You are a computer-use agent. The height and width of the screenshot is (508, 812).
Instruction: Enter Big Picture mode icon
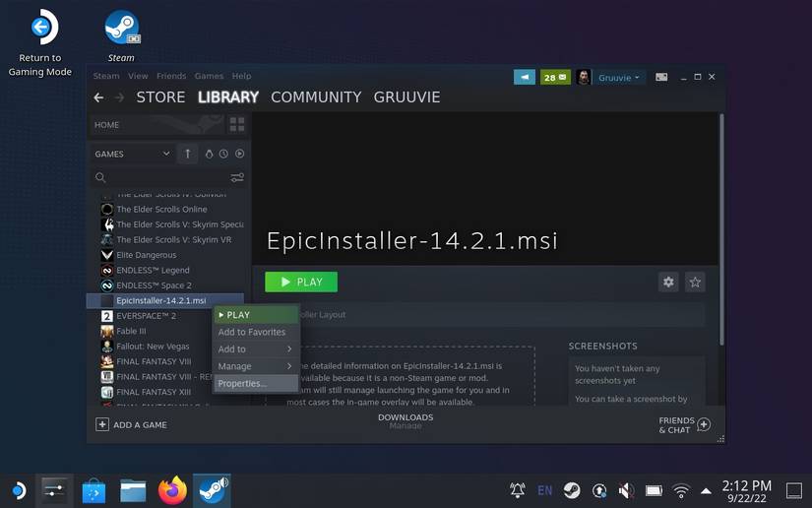[661, 77]
